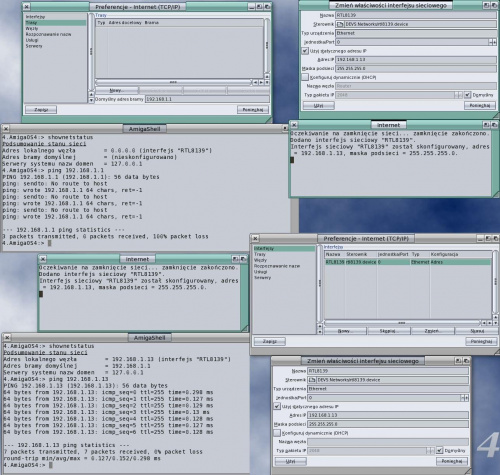Viewport: 500px width, 475px height.
Task: Click 'Maska podsieci' field in empty-node-name dialog
Action: (x=388, y=424)
